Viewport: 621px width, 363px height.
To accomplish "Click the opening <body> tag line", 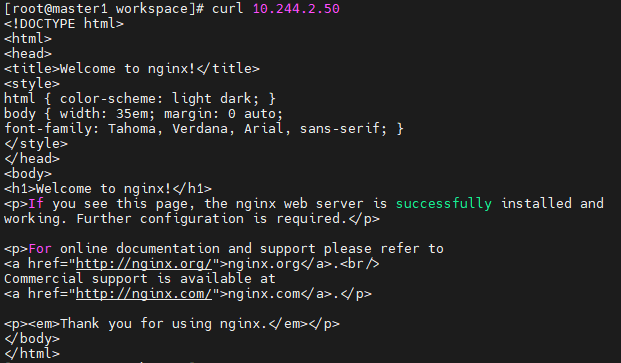I will click(28, 174).
